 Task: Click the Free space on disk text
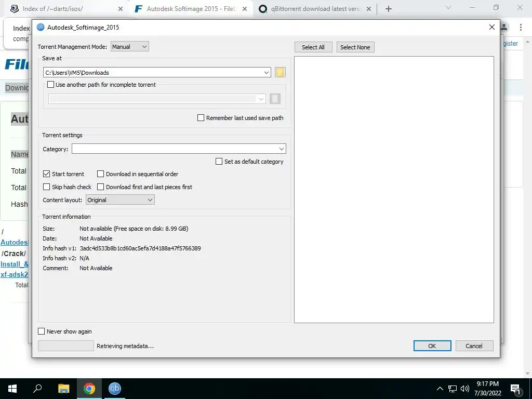[x=151, y=229]
